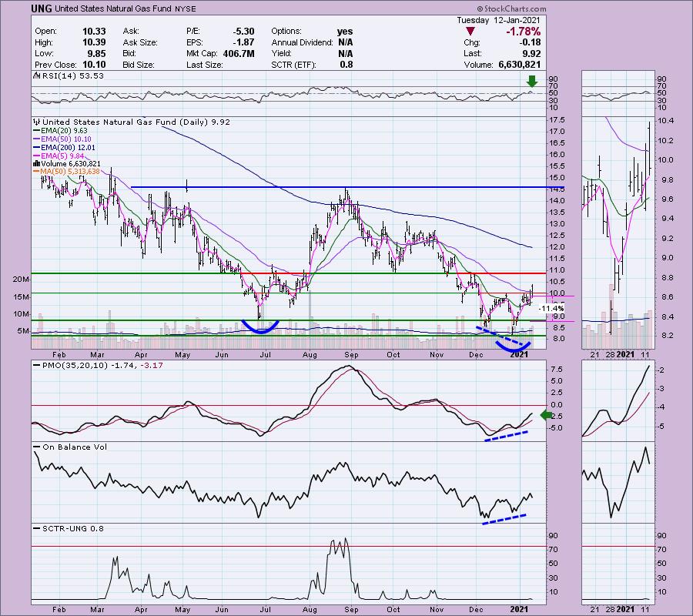Click the 10.4 label on zoomed price axis
The width and height of the screenshot is (693, 616).
click(x=665, y=121)
